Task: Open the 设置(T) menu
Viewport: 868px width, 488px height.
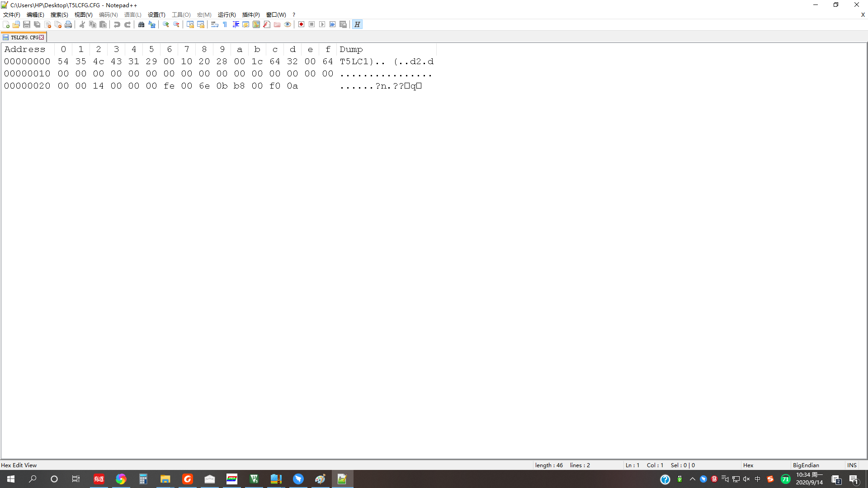Action: point(156,14)
